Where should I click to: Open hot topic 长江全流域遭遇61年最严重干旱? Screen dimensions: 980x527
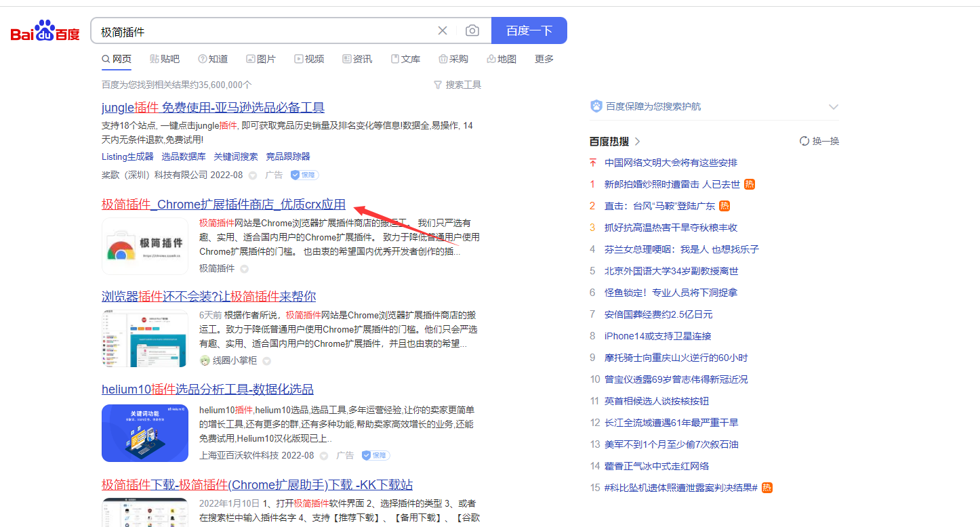[x=672, y=423]
